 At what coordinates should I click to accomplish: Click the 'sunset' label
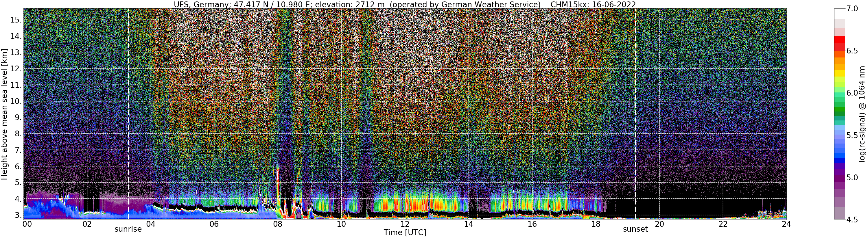pyautogui.click(x=635, y=229)
